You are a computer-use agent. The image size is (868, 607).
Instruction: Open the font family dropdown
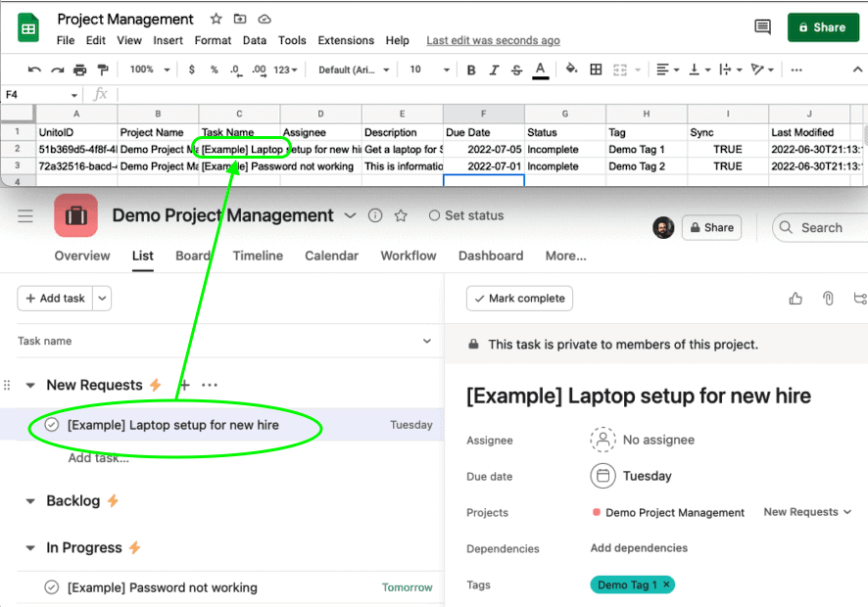click(x=354, y=70)
